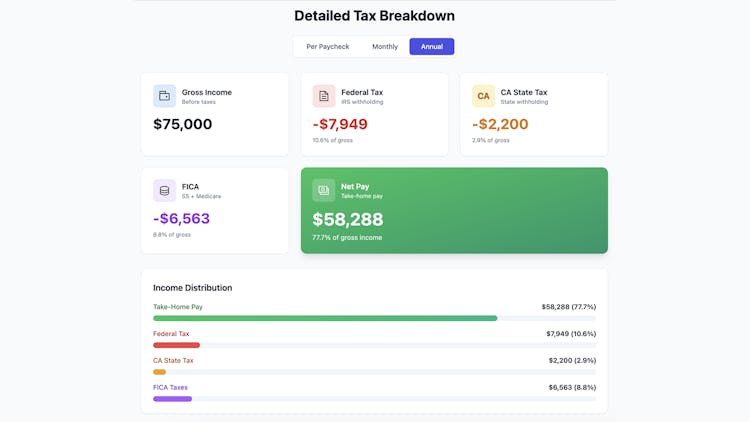Select the Annual period toggle
750x422 pixels.
[432, 47]
